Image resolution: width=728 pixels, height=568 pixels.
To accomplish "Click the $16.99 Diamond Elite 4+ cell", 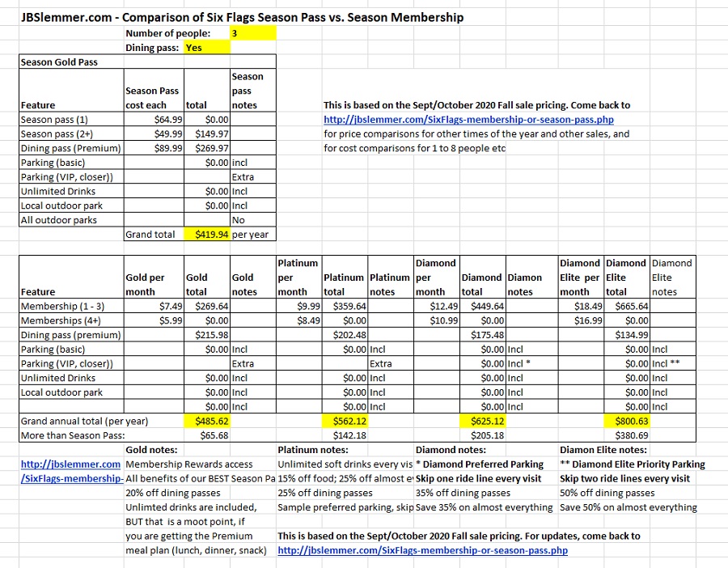I will click(x=581, y=320).
